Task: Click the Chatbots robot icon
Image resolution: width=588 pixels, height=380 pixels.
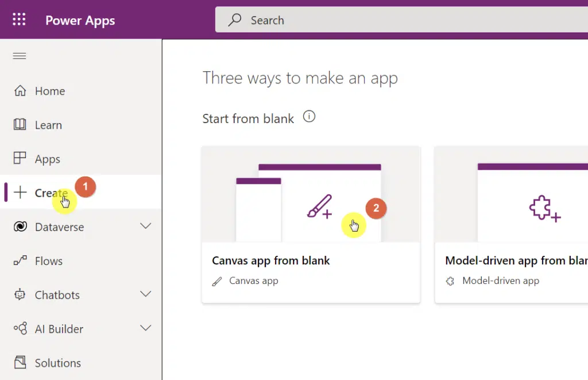Action: pyautogui.click(x=20, y=294)
